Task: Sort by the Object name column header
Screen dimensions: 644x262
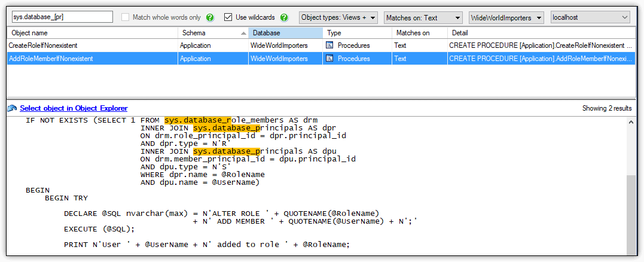Action: [x=90, y=33]
